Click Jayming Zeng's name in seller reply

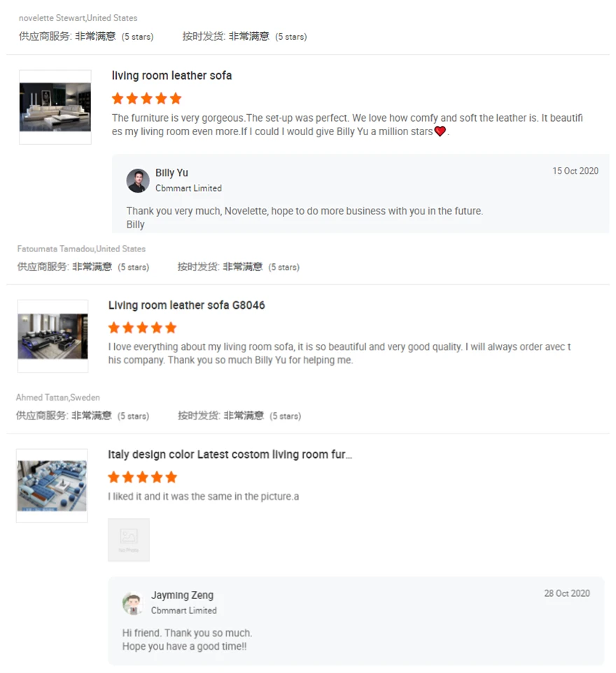tap(182, 595)
